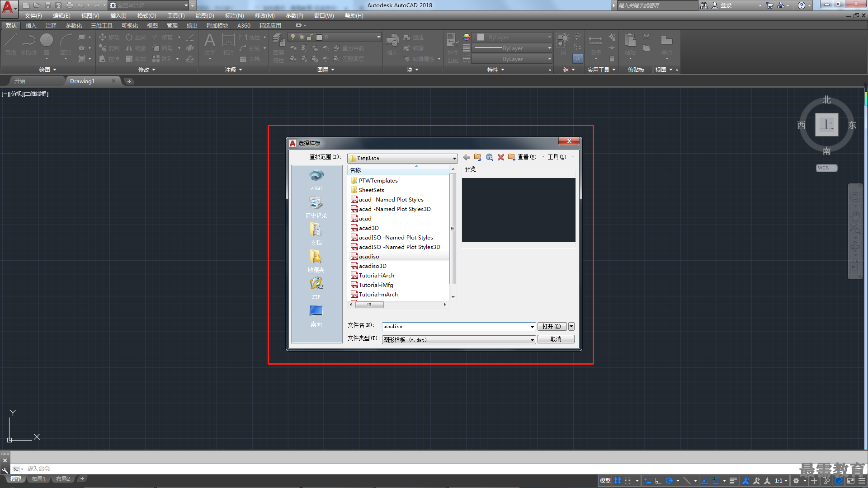Click the Save icon in quick access toolbar

(x=47, y=5)
